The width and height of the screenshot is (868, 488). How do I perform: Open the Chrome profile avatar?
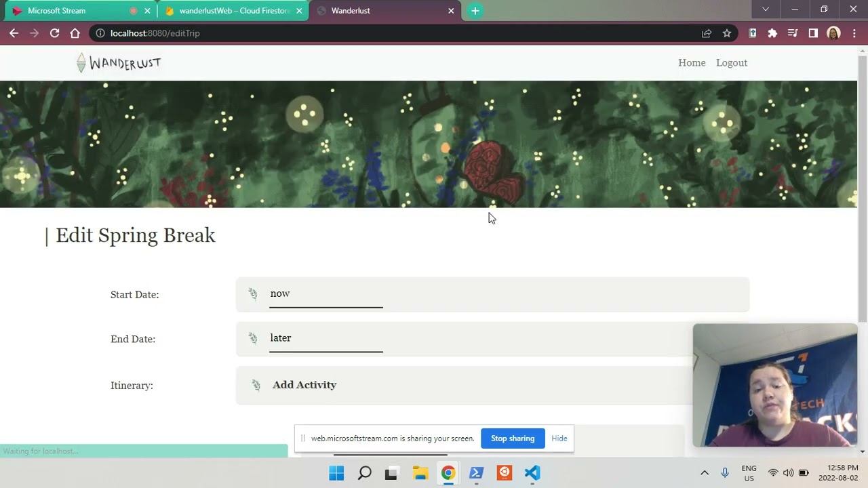click(834, 33)
